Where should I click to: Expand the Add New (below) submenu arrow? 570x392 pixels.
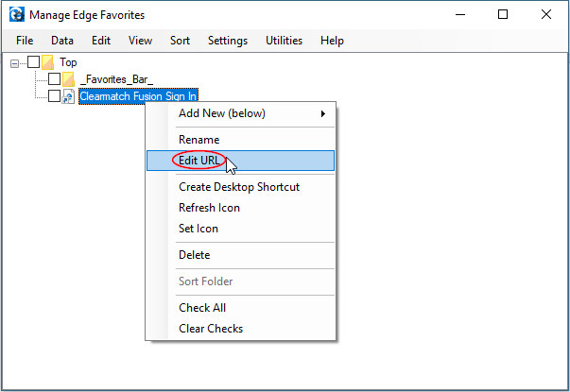pyautogui.click(x=322, y=113)
